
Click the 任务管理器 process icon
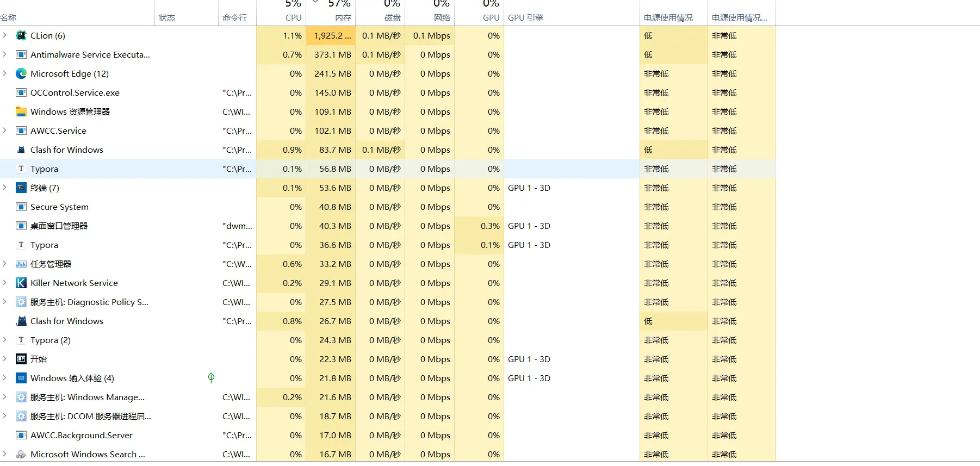(x=21, y=264)
